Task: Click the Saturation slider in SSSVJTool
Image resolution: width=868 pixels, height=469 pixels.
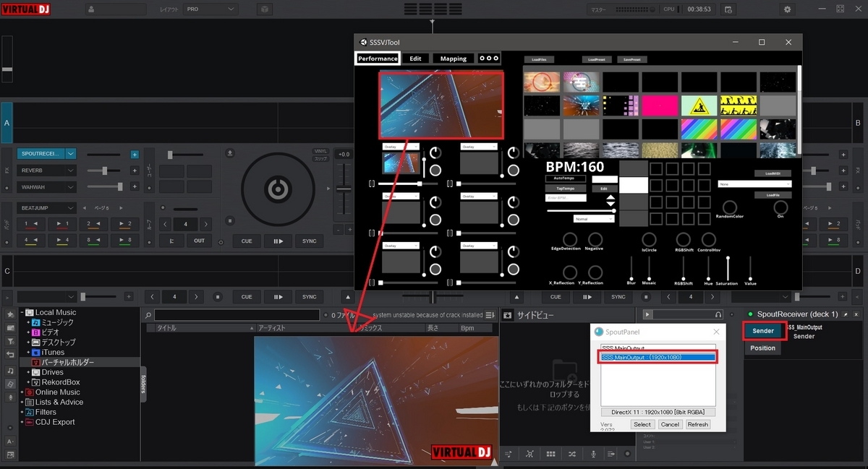Action: (x=728, y=269)
